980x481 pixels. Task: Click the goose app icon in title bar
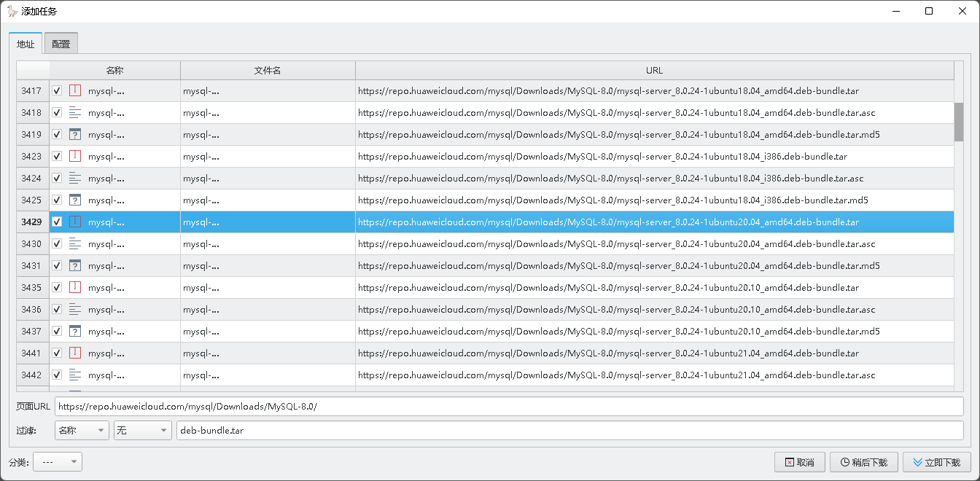12,11
